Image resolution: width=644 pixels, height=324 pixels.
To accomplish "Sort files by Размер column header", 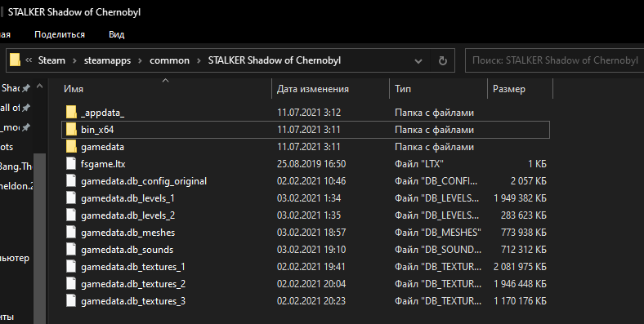I will (x=509, y=89).
